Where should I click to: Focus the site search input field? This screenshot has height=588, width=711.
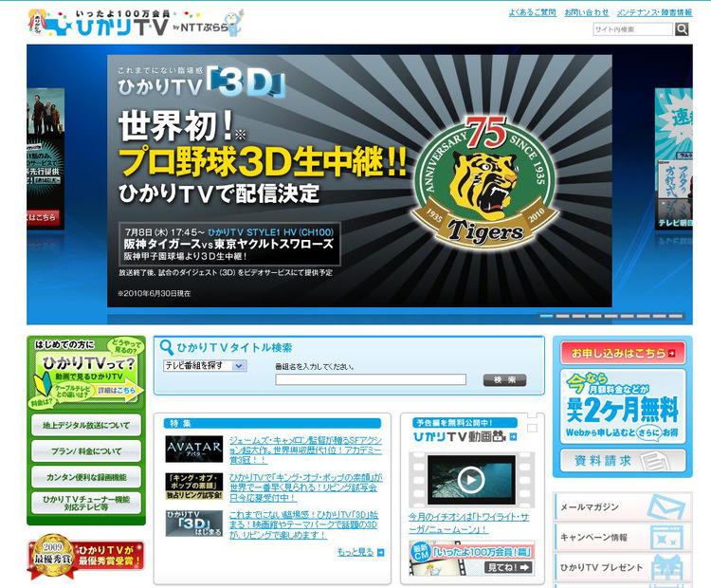[x=633, y=29]
